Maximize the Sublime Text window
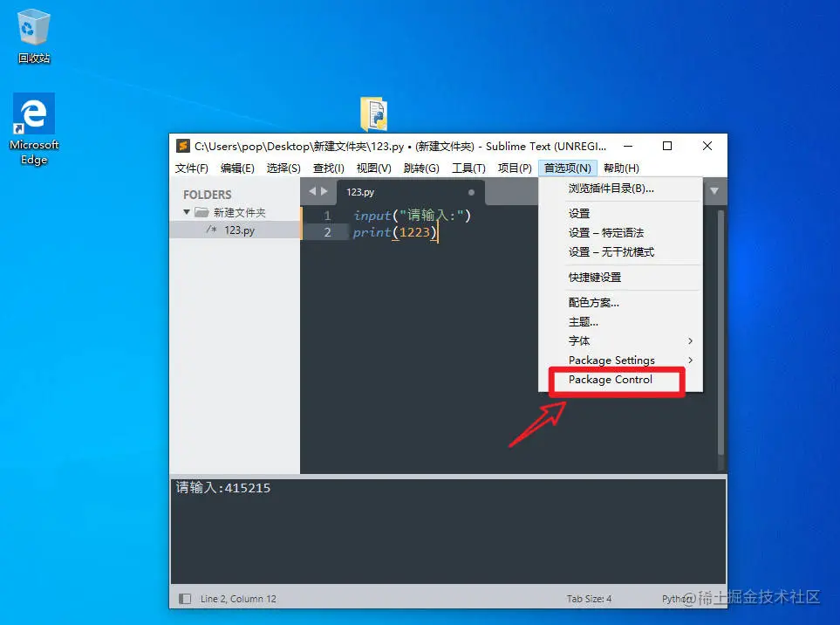The height and width of the screenshot is (625, 840). (667, 146)
